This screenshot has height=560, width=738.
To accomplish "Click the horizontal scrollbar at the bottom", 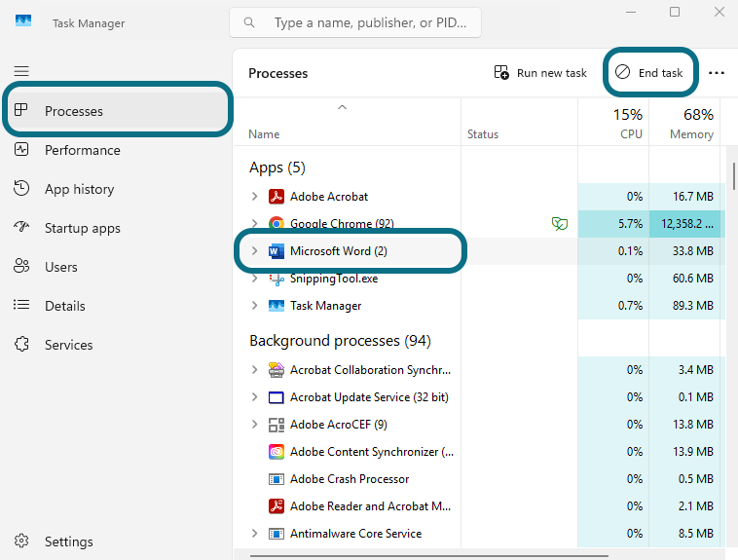I will point(428,556).
